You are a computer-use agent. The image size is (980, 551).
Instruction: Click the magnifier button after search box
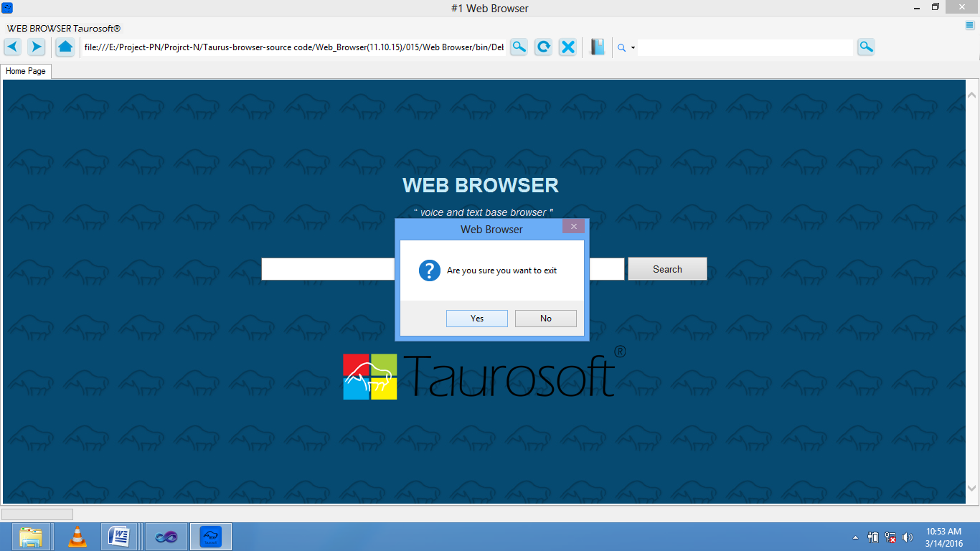866,47
